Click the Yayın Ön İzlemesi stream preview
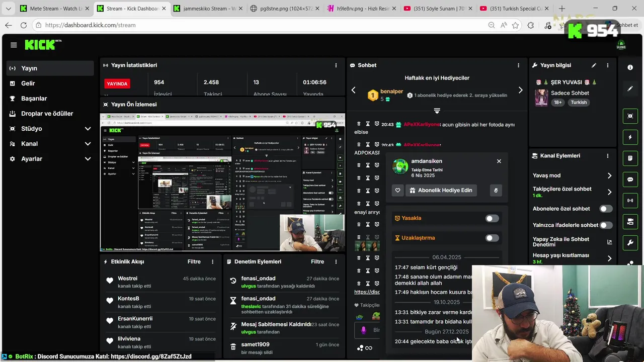Image resolution: width=644 pixels, height=362 pixels. [222, 183]
